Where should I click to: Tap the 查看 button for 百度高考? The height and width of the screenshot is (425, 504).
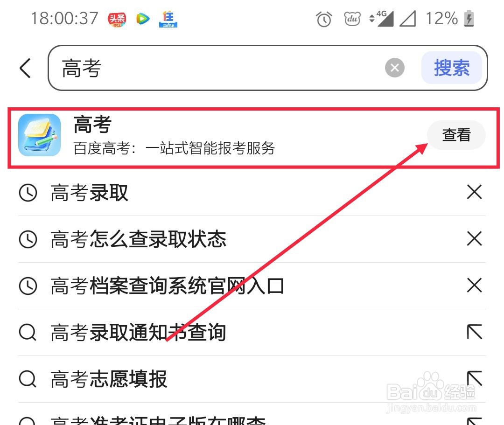point(456,135)
